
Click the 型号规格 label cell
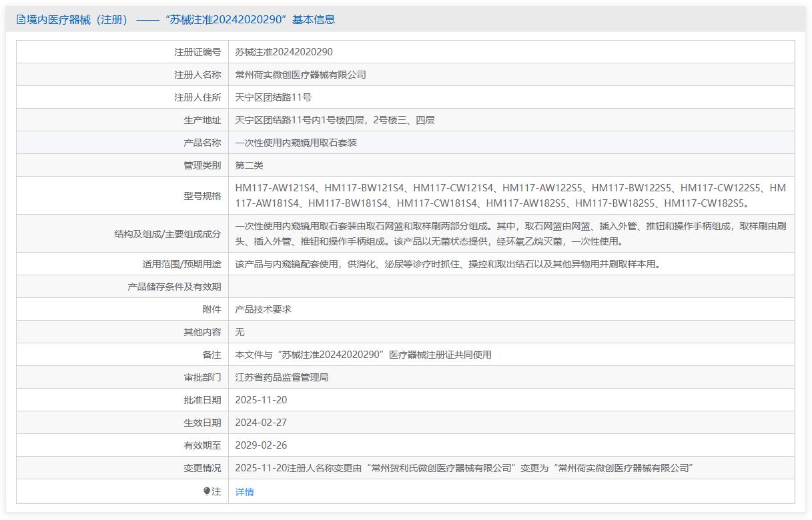123,195
